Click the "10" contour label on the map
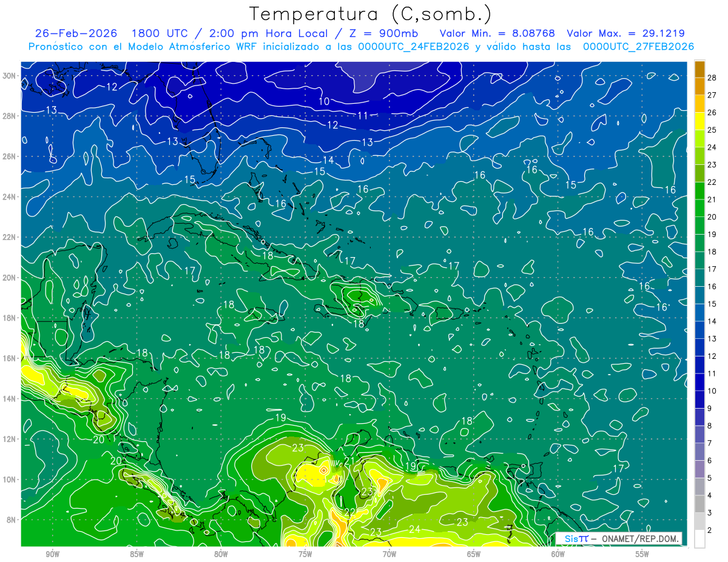This screenshot has height=562, width=728. click(x=324, y=101)
